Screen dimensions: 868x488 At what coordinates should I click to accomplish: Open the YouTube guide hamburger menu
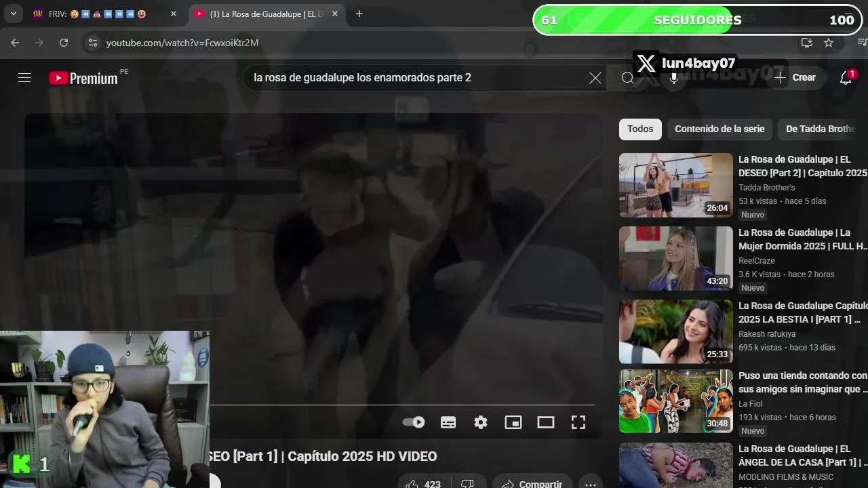[24, 78]
